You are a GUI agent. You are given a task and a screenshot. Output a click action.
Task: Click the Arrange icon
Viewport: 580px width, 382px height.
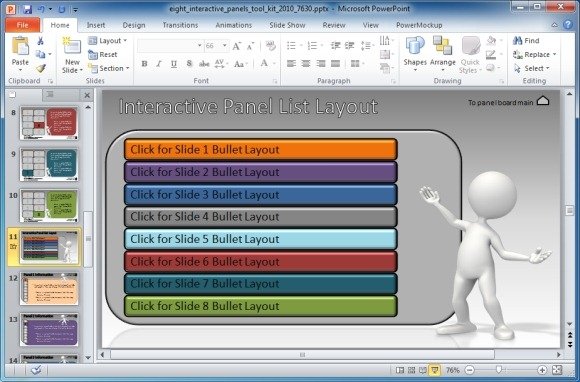[442, 45]
